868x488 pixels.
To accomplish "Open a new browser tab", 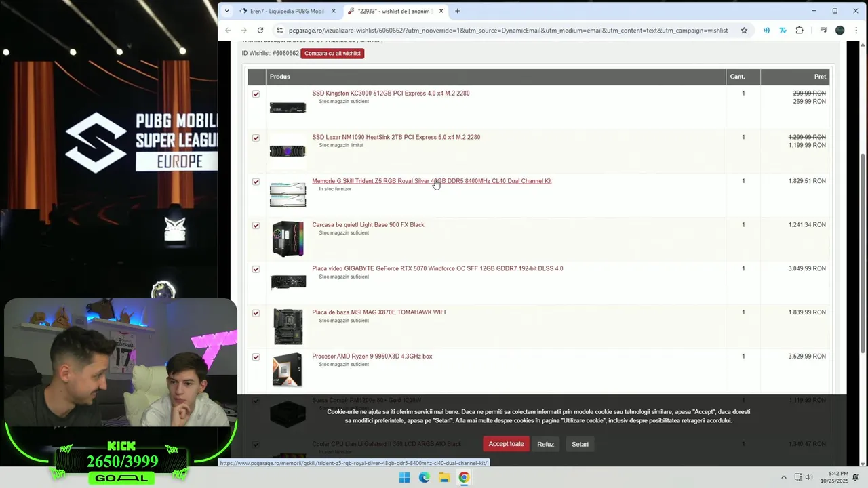I will click(457, 11).
